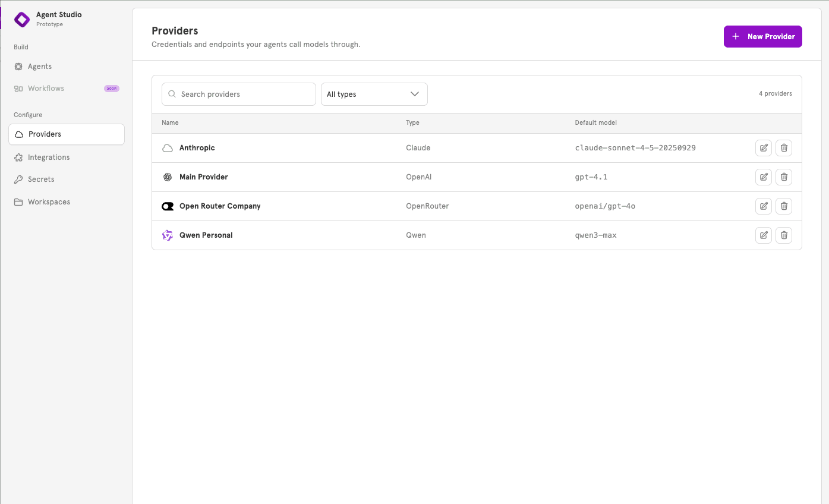
Task: Click the New Provider button
Action: [x=762, y=36]
